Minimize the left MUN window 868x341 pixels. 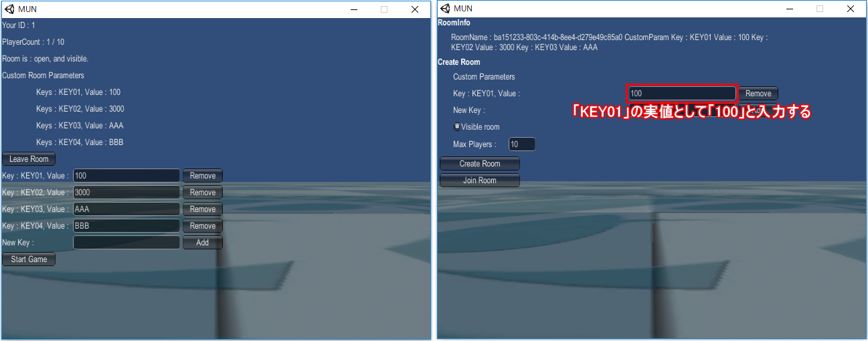pyautogui.click(x=353, y=9)
